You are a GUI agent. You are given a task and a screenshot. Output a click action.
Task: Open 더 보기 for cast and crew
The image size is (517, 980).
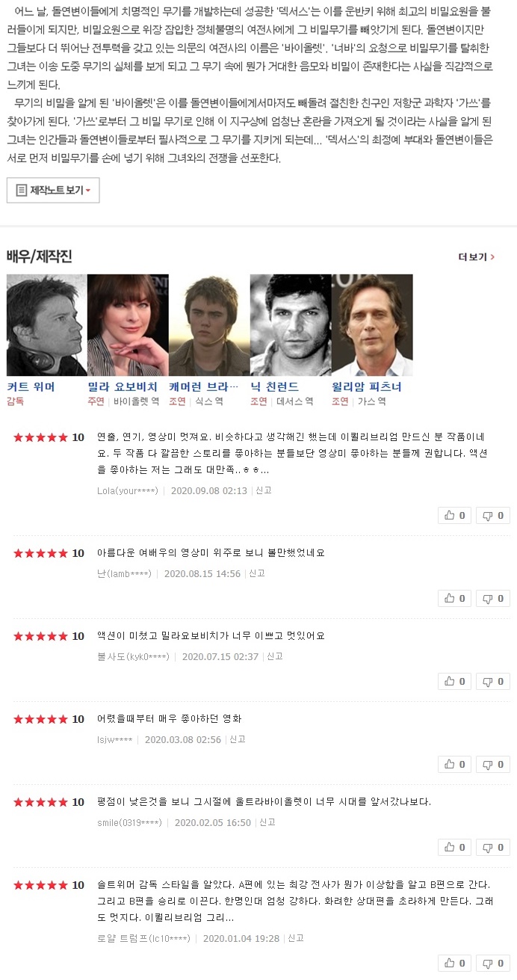477,257
